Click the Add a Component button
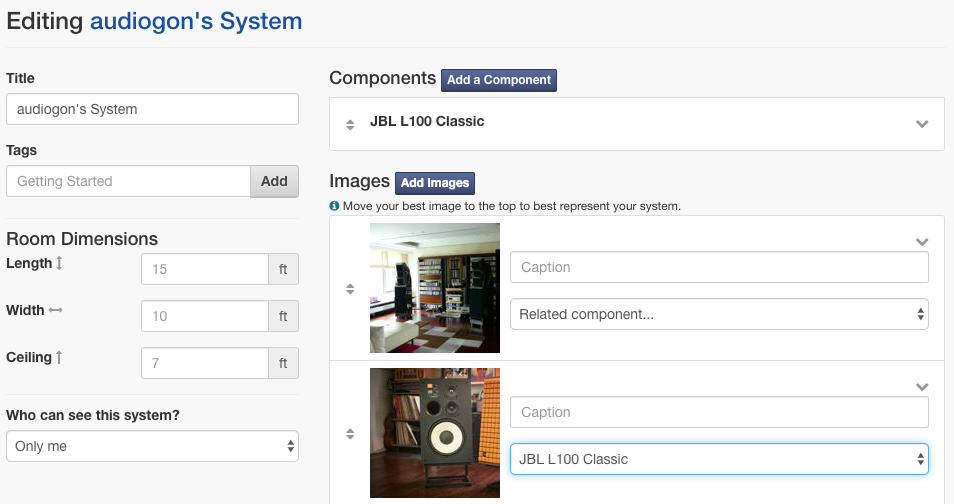The image size is (954, 504). [x=499, y=80]
